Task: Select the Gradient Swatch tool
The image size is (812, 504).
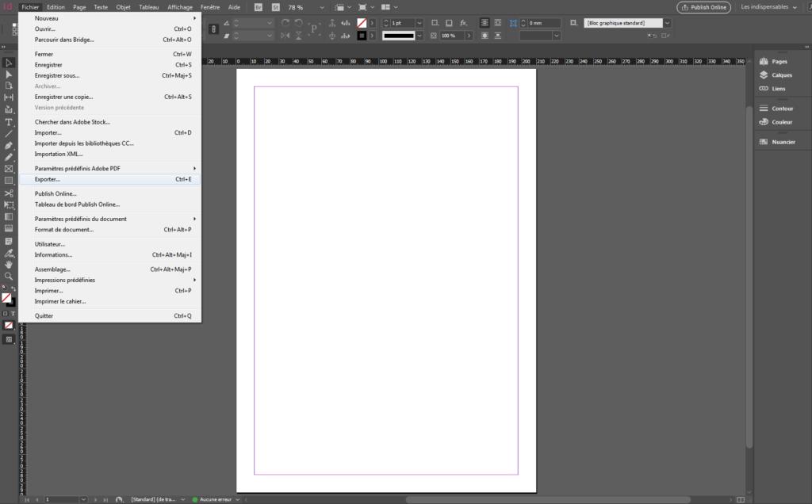Action: (x=9, y=216)
